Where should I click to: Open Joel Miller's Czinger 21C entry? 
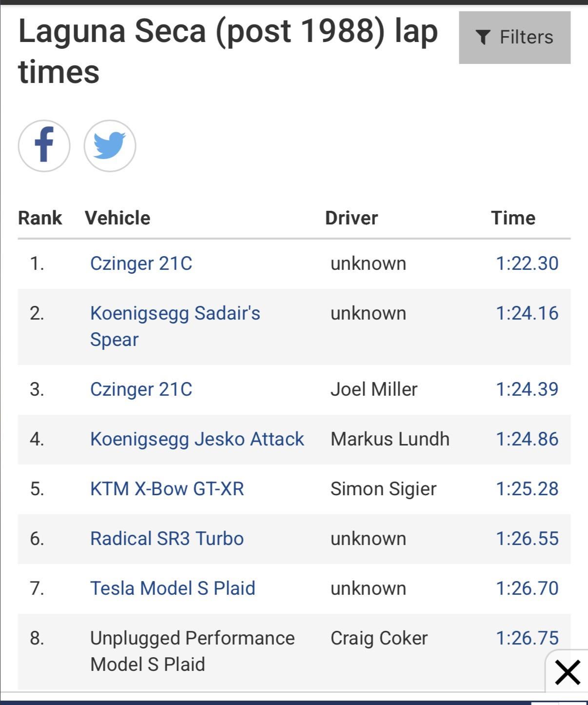point(141,389)
